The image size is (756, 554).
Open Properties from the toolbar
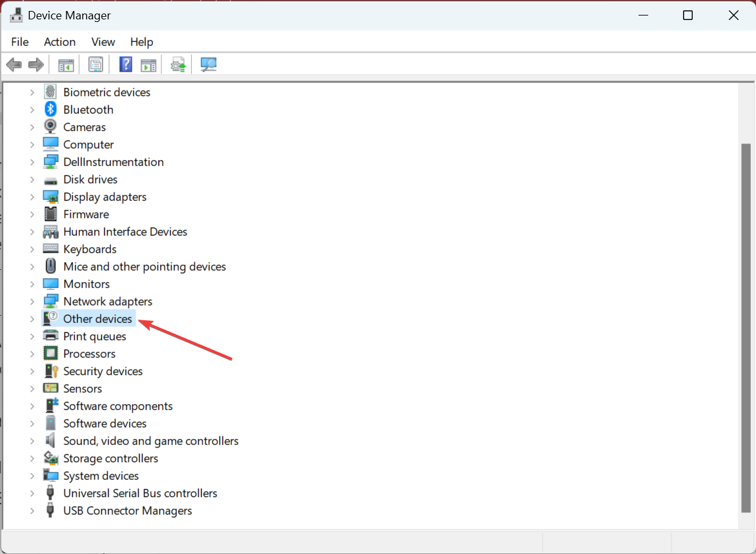(x=96, y=65)
